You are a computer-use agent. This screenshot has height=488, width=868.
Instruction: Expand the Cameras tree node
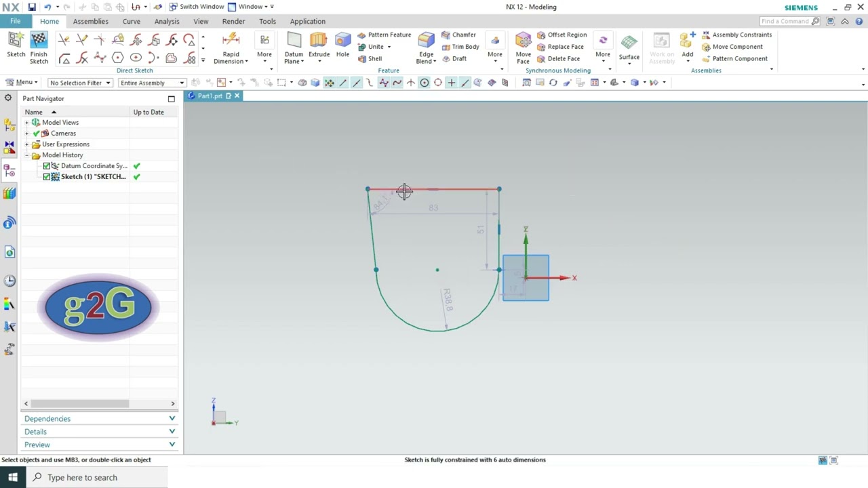[x=27, y=134]
